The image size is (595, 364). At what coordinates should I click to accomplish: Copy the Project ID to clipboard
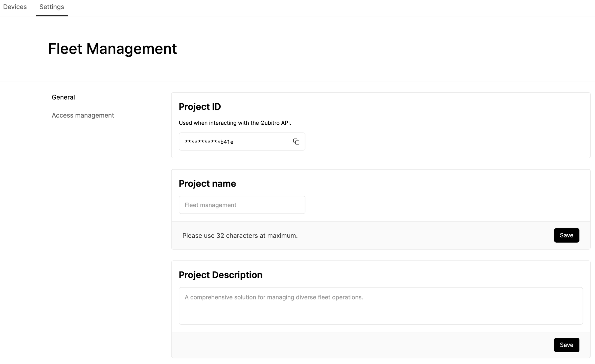[x=296, y=142]
